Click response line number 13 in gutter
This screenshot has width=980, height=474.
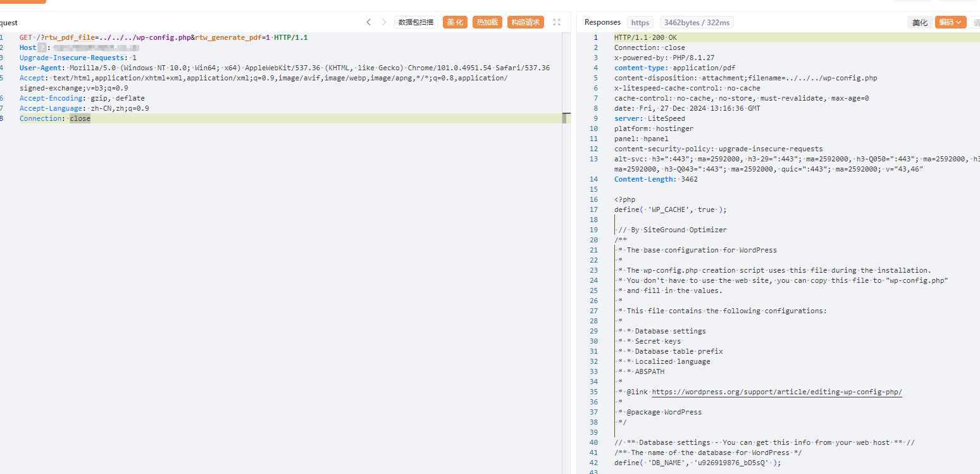click(593, 159)
